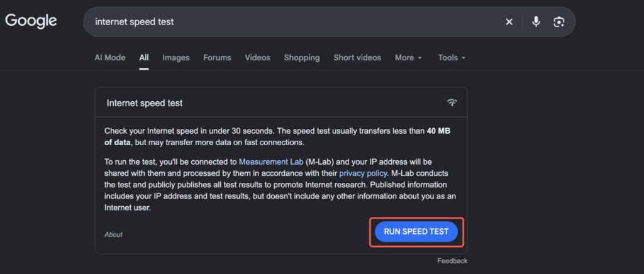
Task: Open the privacy policy link
Action: click(x=363, y=173)
